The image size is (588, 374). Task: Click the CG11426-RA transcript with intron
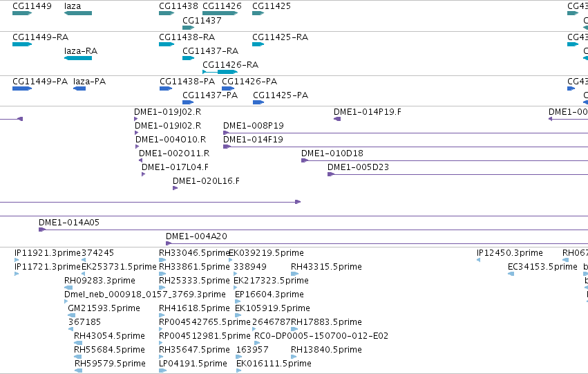coord(220,72)
